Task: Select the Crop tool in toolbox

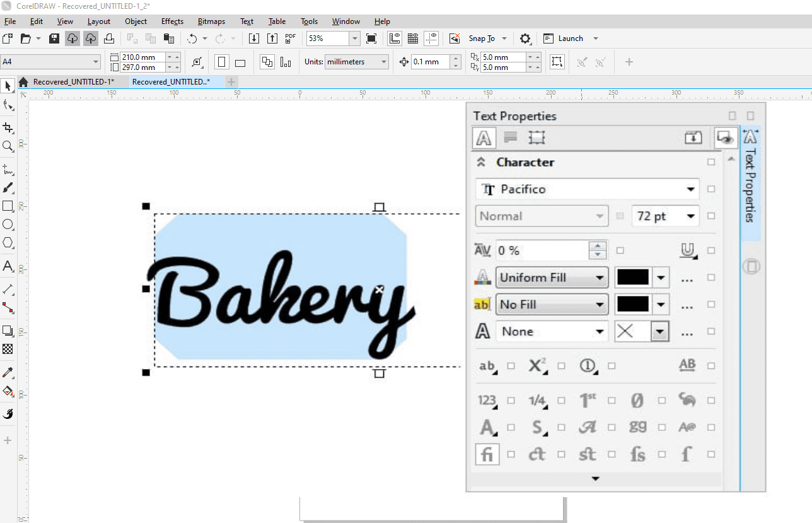Action: coord(8,127)
